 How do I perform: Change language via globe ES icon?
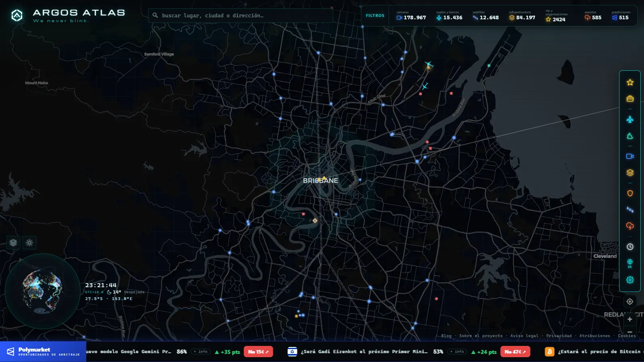[630, 263]
